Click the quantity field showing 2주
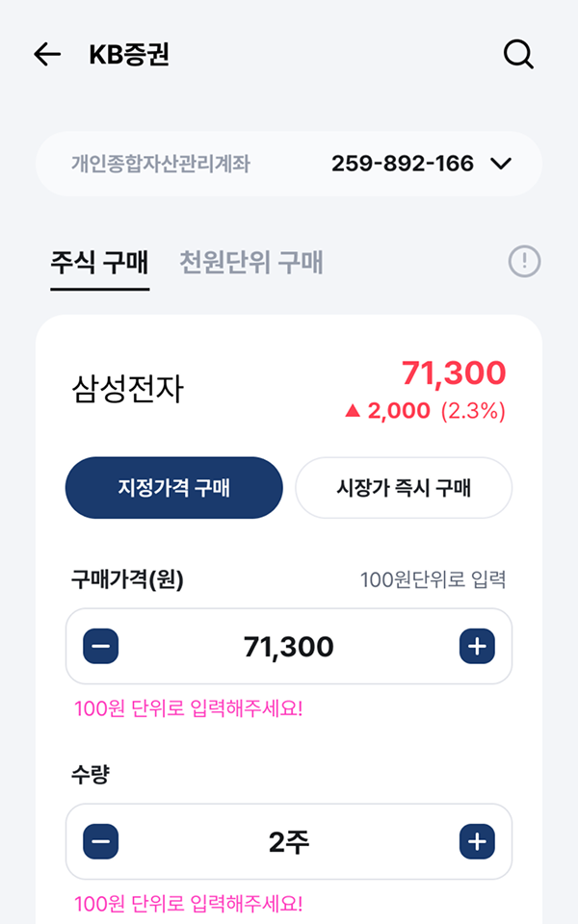Viewport: 578px width, 924px height. pyautogui.click(x=289, y=842)
